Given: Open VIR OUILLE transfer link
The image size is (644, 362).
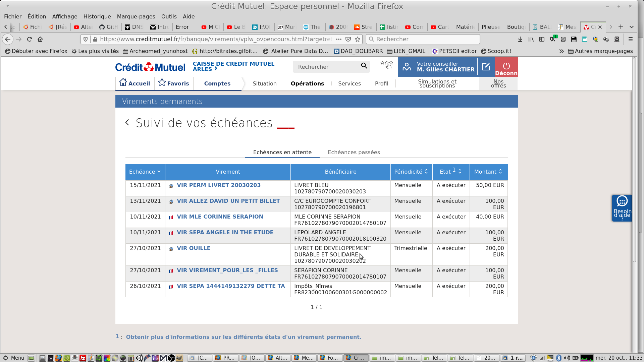Looking at the screenshot, I should [194, 248].
